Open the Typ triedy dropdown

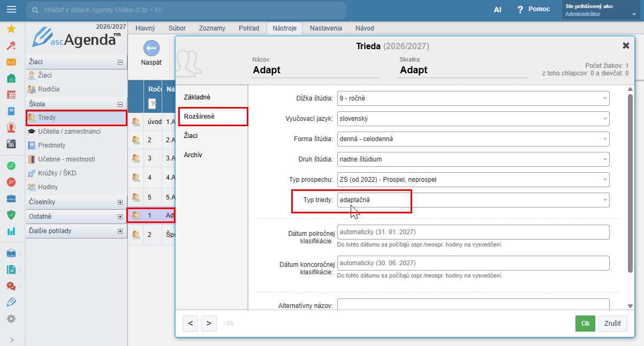tap(473, 200)
